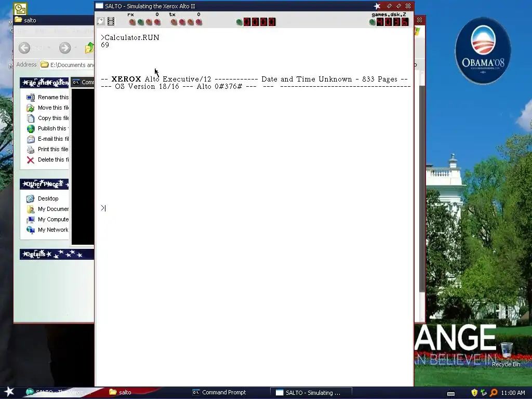Click the 0000 red digit display
Viewport: 532px width, 399px height.
pos(260,22)
